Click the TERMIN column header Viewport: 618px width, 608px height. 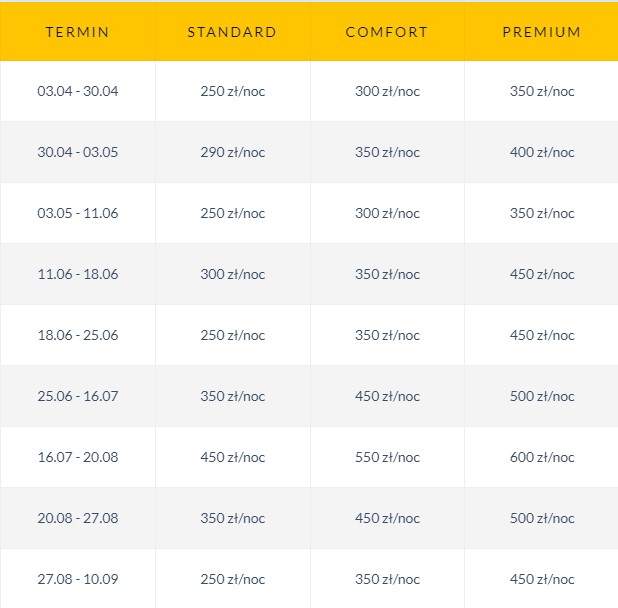[77, 32]
